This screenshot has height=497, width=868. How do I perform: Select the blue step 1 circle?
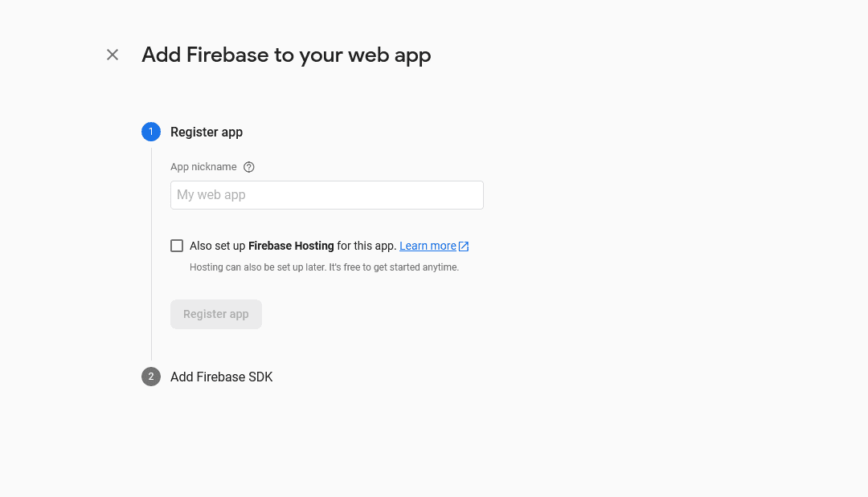151,132
